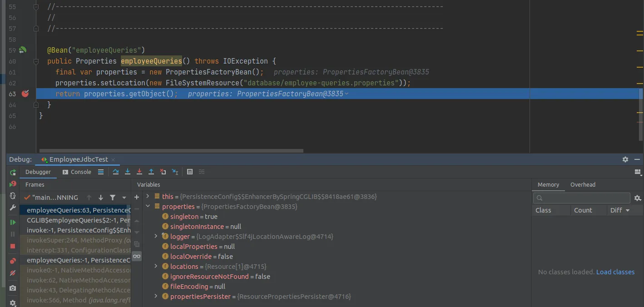Click the green Resume Program icon
644x307 pixels.
click(x=13, y=223)
